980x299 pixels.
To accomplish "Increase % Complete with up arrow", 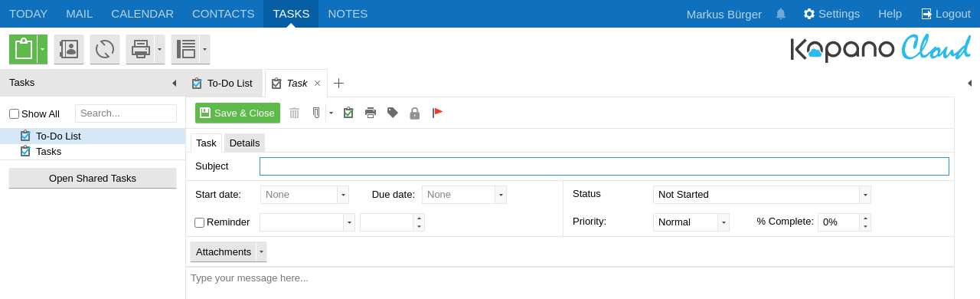I will tap(865, 218).
